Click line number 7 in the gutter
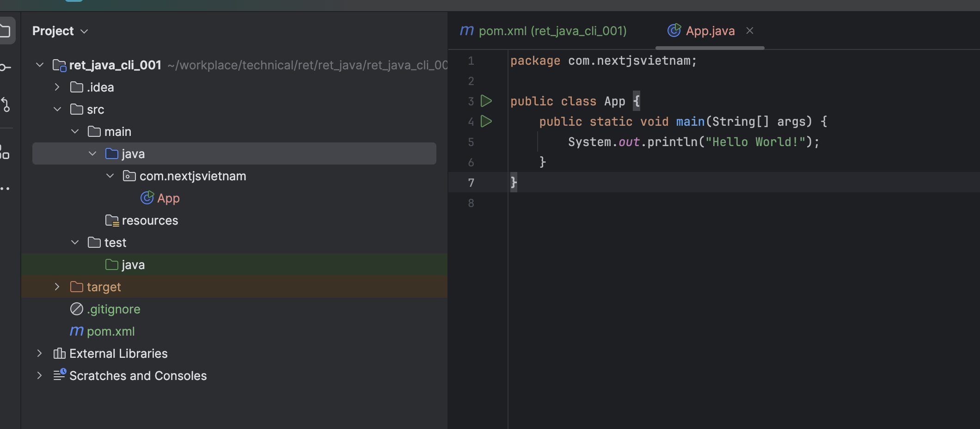The height and width of the screenshot is (429, 980). click(471, 183)
